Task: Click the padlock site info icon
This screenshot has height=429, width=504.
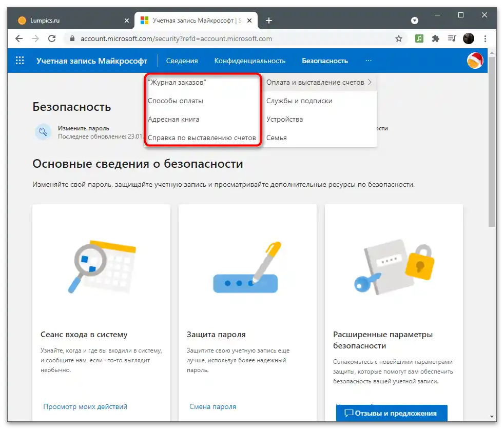Action: tap(72, 38)
